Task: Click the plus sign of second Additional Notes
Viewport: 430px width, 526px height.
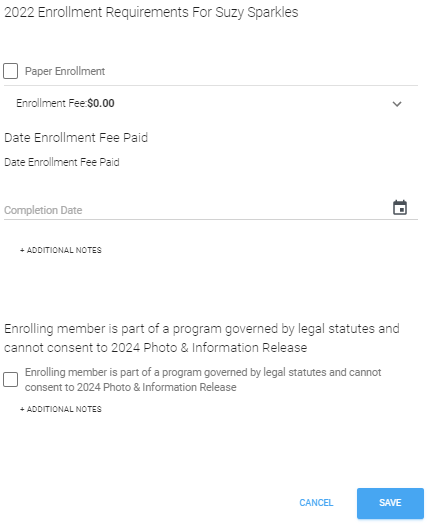Action: pos(22,409)
